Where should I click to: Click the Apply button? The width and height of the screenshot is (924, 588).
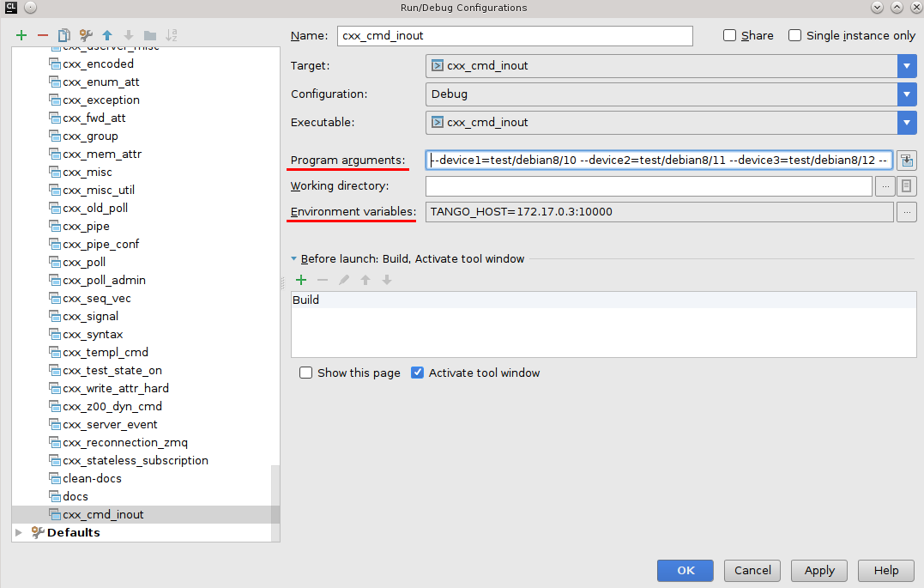click(x=819, y=571)
